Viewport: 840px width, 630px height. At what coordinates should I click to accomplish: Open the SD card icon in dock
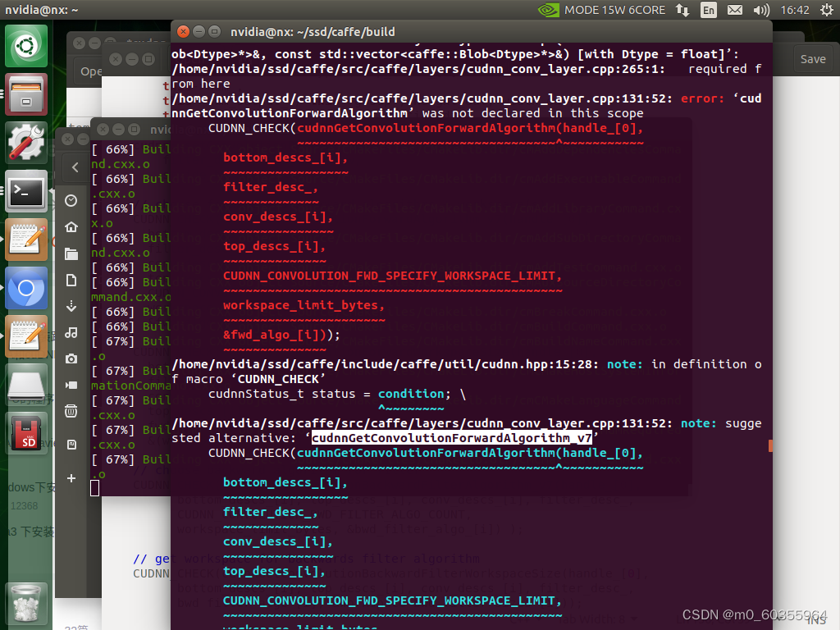click(26, 433)
